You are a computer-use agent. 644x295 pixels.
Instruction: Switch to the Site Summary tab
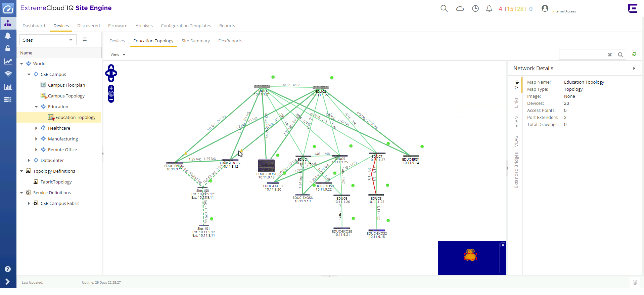[x=195, y=41]
